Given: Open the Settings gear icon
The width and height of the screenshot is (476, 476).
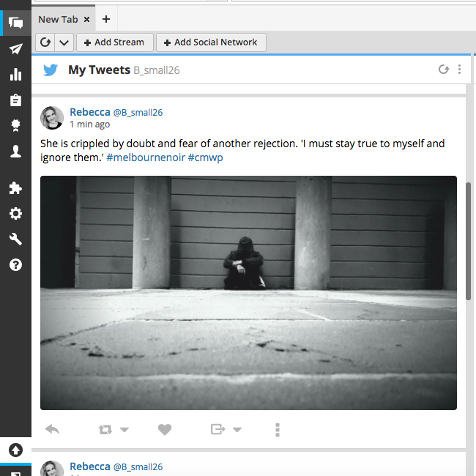Looking at the screenshot, I should tap(15, 214).
